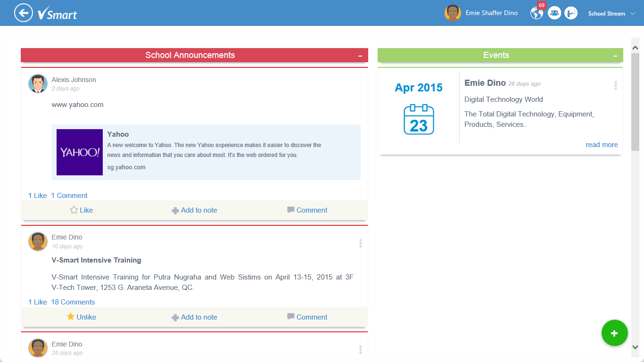Screen dimensions: 644x362
Task: Open the calendar icon for April 23
Action: click(x=419, y=120)
